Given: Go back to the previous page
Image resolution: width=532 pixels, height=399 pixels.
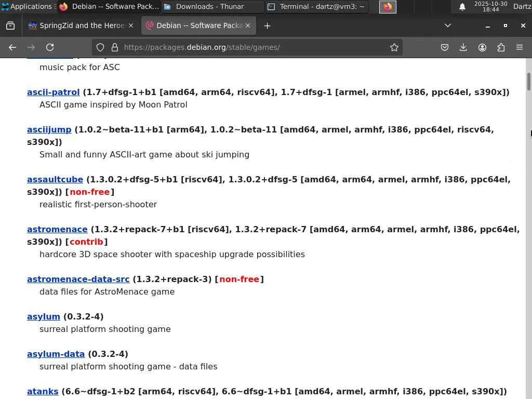Looking at the screenshot, I should point(12,47).
